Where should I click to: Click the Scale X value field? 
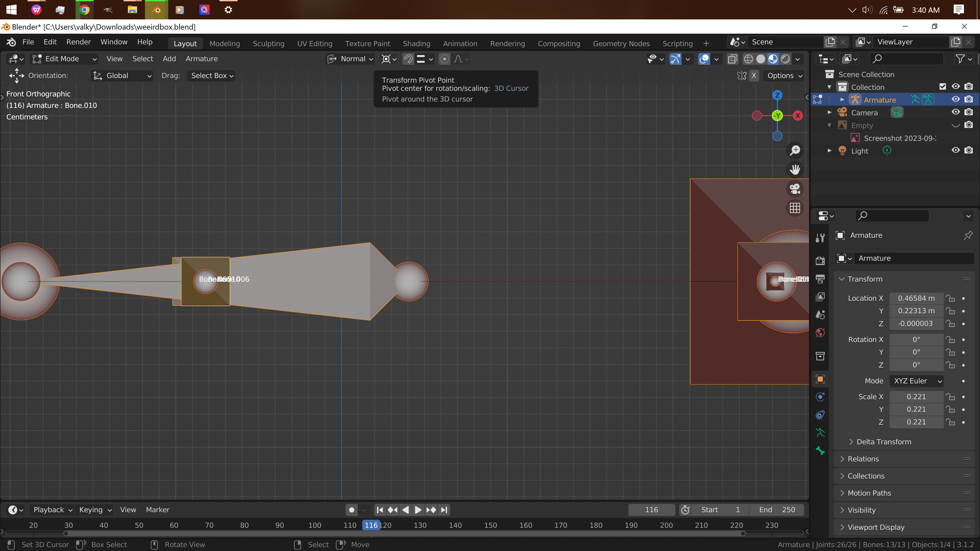click(916, 397)
